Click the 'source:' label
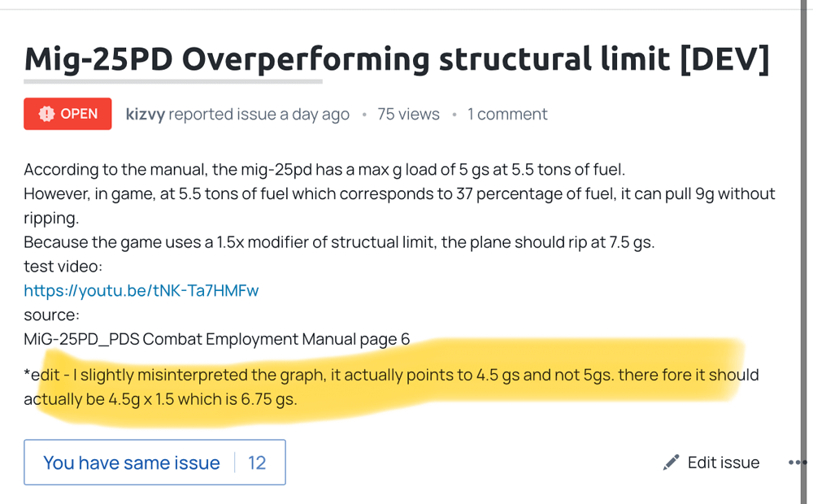 point(51,315)
